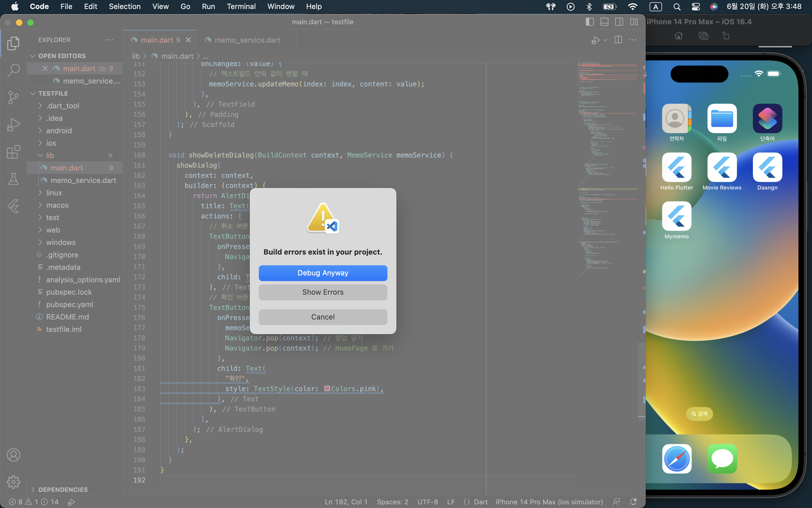The width and height of the screenshot is (812, 508).
Task: Rotate simulator device icon
Action: click(x=726, y=36)
